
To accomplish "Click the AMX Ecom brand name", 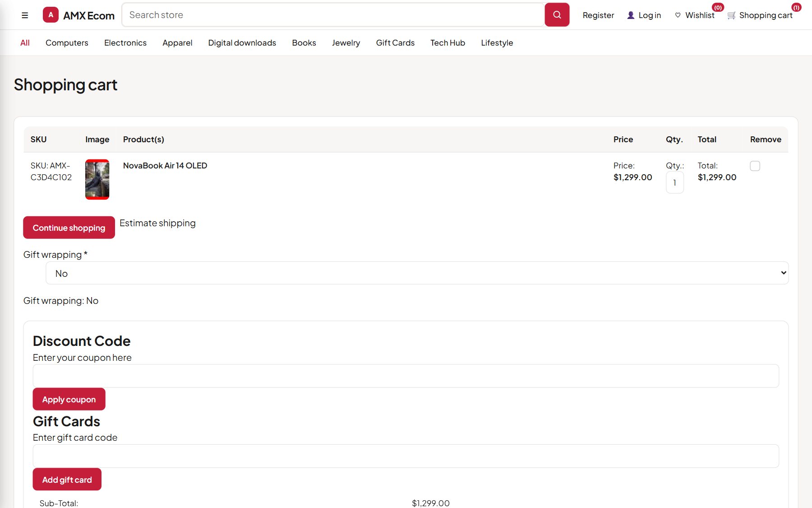I will 89,16.
